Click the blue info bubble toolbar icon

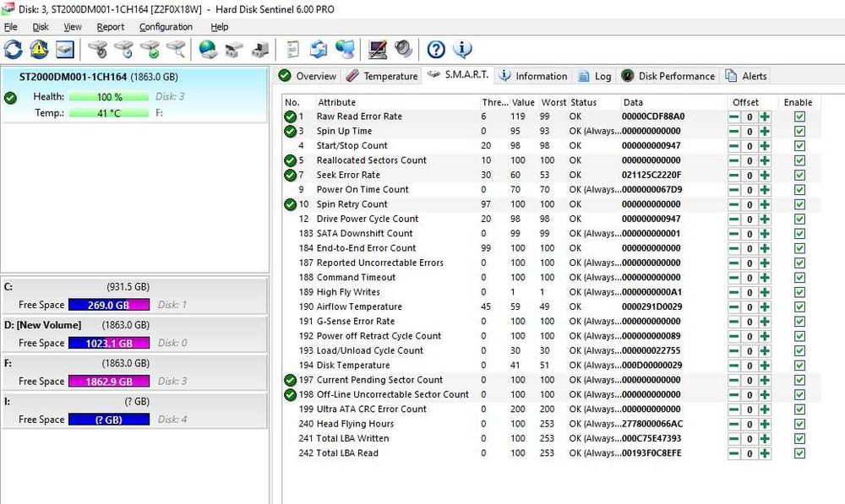pos(462,50)
